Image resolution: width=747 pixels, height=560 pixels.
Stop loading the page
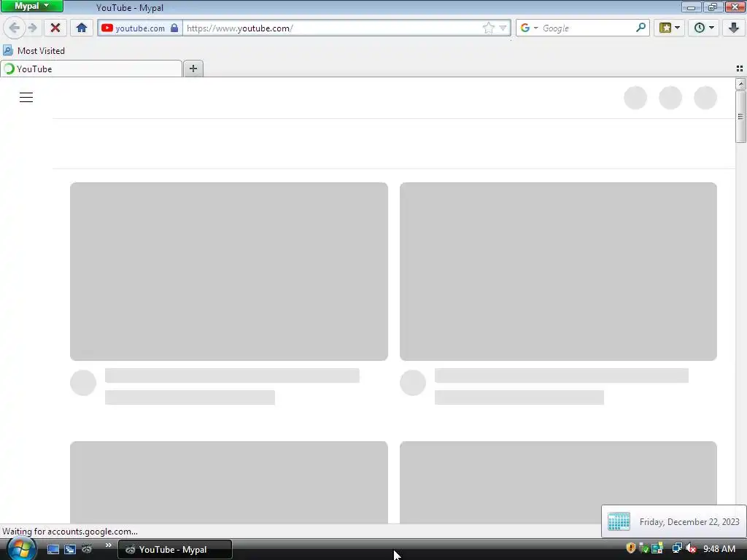coord(55,28)
